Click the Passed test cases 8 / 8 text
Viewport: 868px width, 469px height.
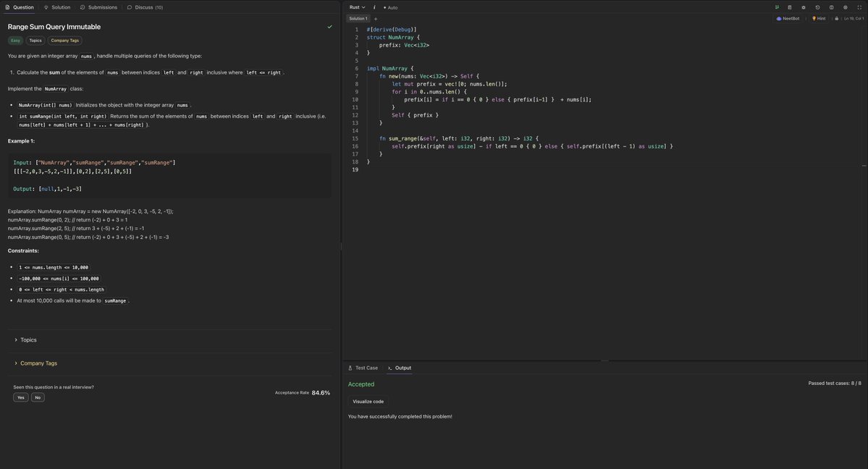pyautogui.click(x=834, y=383)
